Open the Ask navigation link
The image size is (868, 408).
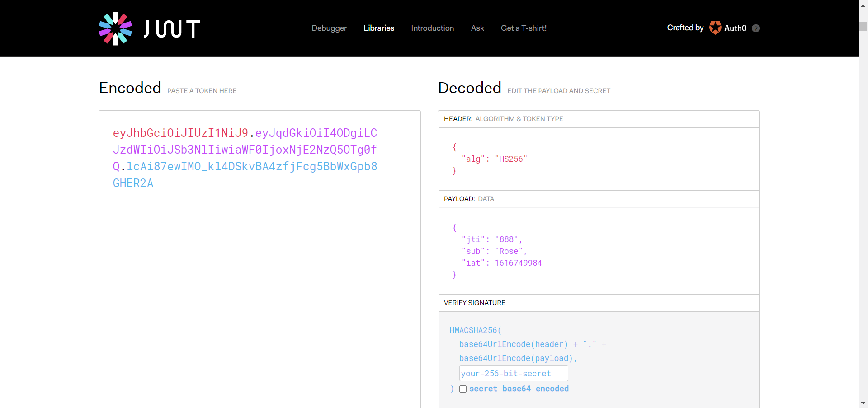(x=477, y=28)
